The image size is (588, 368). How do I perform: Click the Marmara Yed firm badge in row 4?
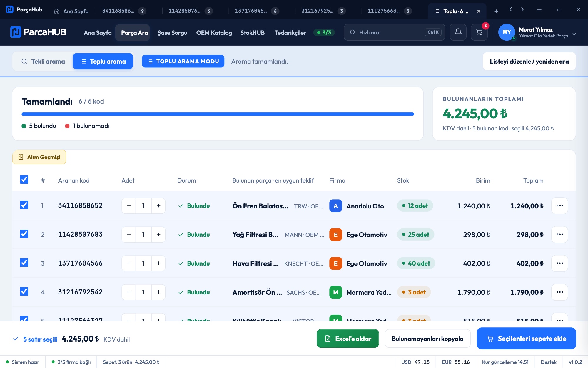coord(335,292)
